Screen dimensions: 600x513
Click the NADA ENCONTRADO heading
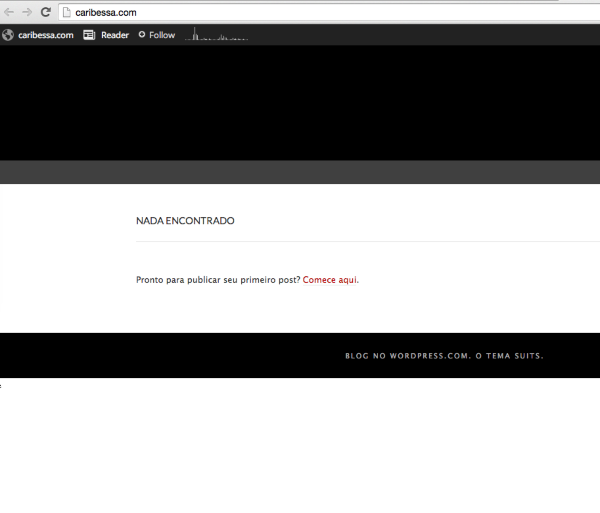(x=185, y=221)
